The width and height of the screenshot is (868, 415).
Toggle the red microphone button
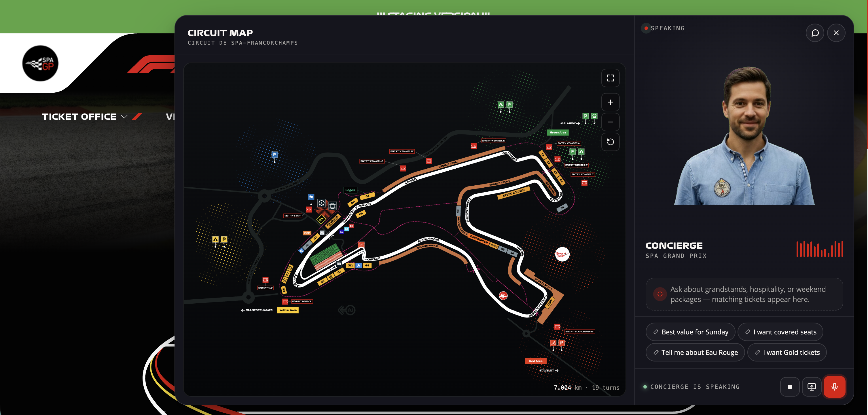pos(834,387)
